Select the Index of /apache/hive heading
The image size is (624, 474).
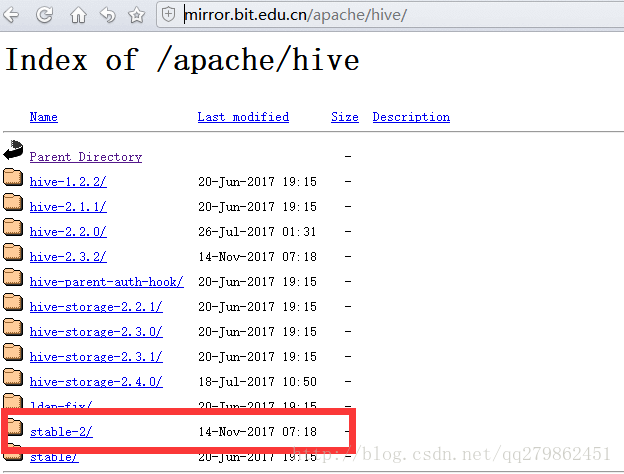click(182, 60)
